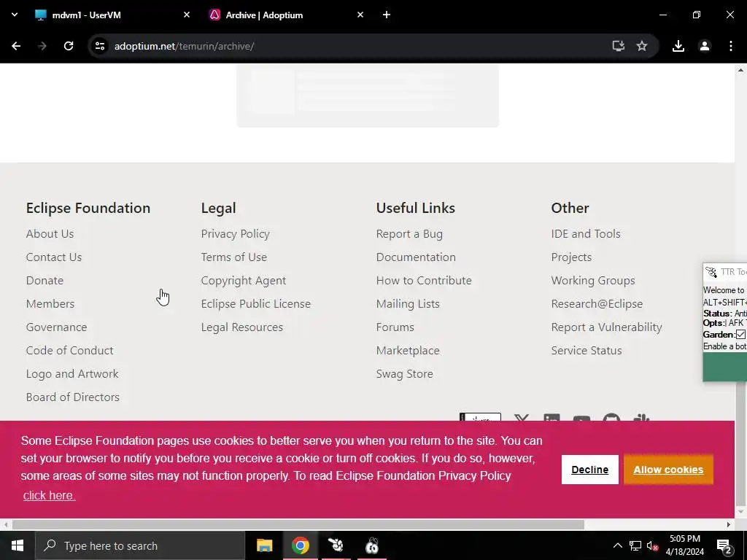Open the Eclipse Public License link
The image size is (747, 560).
point(256,304)
